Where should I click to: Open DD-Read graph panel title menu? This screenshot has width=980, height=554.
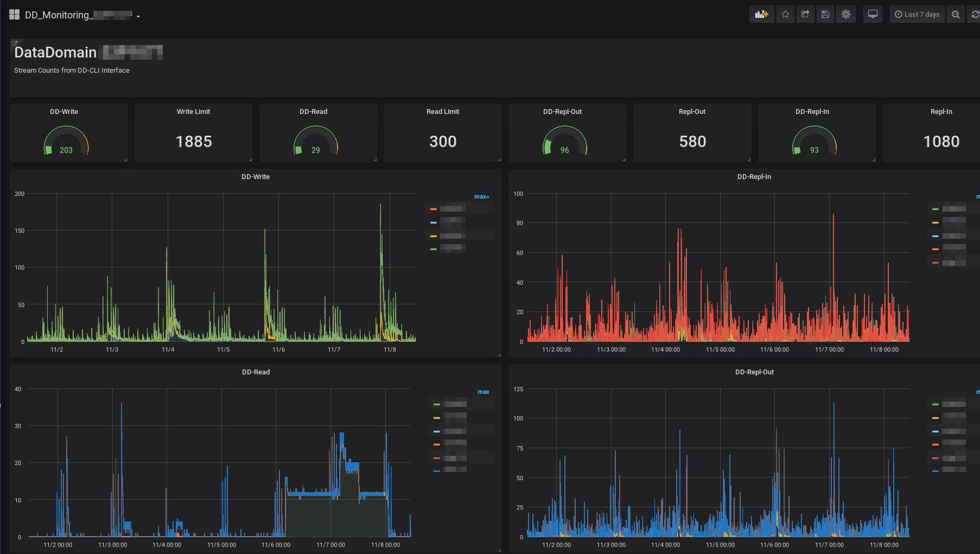(x=256, y=372)
